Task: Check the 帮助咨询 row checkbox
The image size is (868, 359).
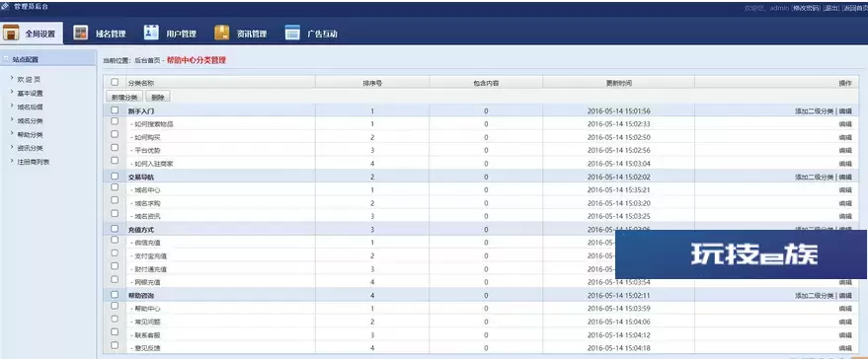Action: (115, 294)
